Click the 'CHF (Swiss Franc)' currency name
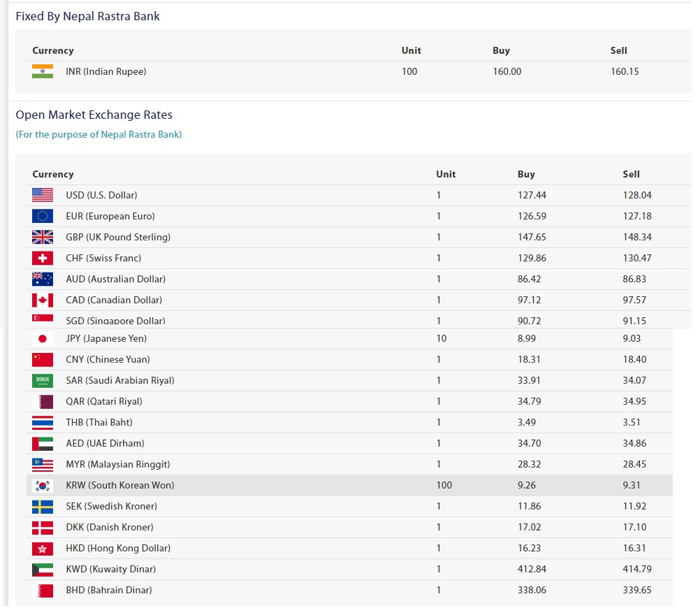The height and width of the screenshot is (615, 700). coord(103,258)
